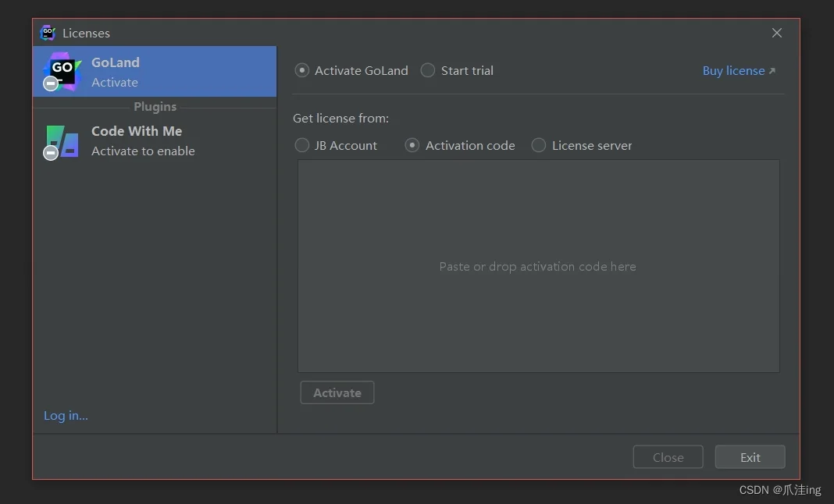This screenshot has width=834, height=504.
Task: Select the Start trial radio button
Action: coord(428,70)
